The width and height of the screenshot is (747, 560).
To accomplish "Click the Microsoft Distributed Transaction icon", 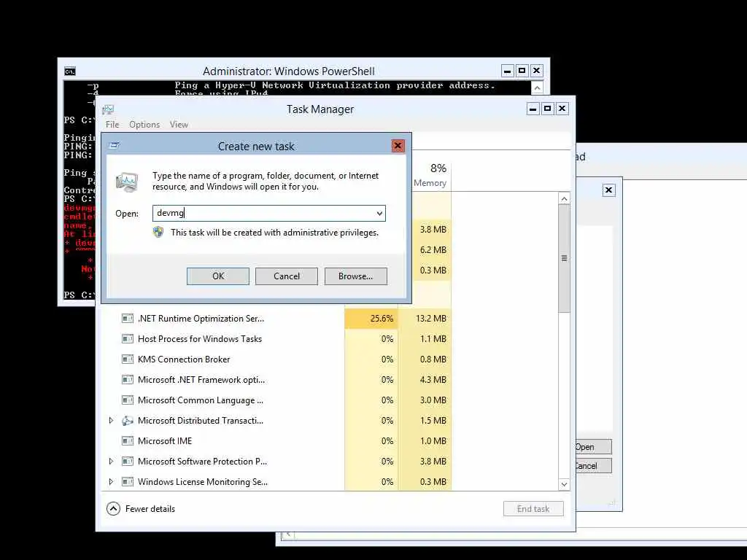I will [x=127, y=421].
